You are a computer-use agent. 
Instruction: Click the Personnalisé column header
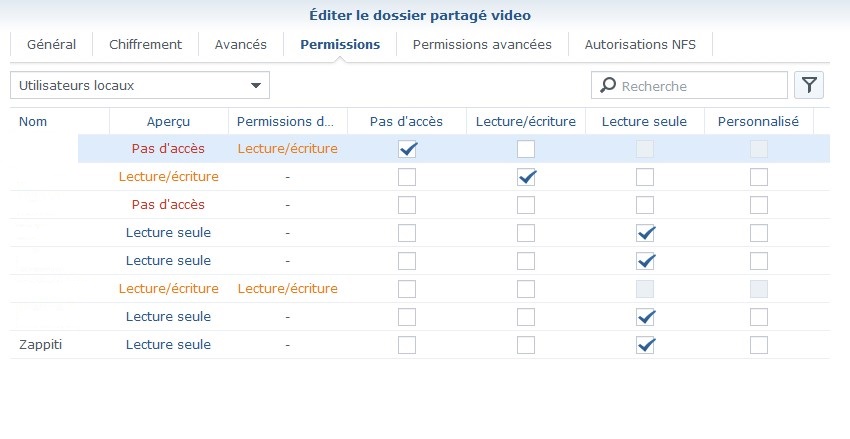[759, 121]
